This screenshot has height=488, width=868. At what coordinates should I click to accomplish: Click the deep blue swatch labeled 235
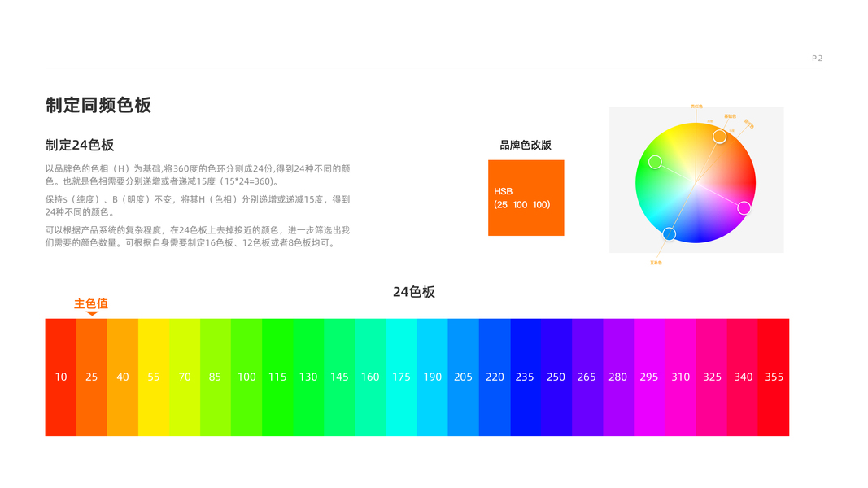click(526, 377)
